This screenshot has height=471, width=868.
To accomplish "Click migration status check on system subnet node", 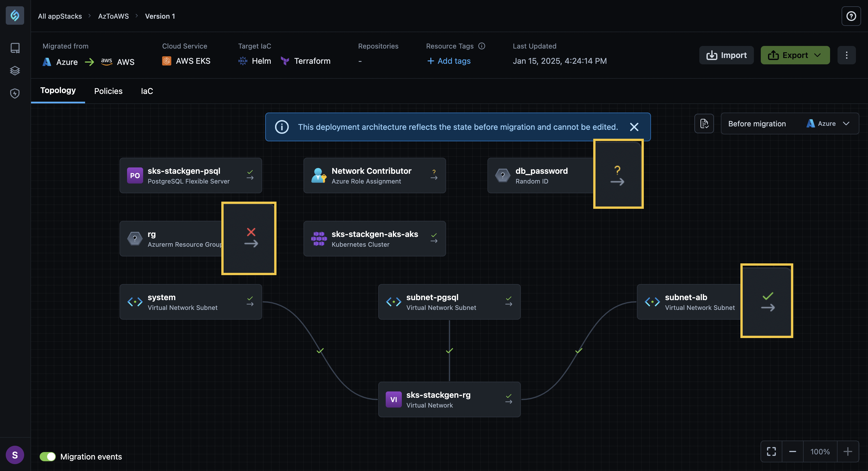I will pyautogui.click(x=250, y=298).
